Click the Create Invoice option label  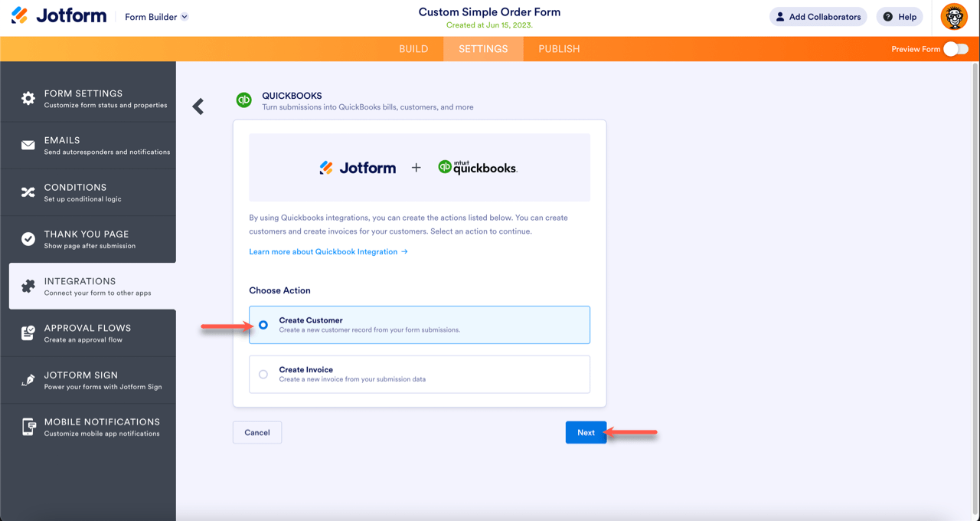click(x=306, y=369)
